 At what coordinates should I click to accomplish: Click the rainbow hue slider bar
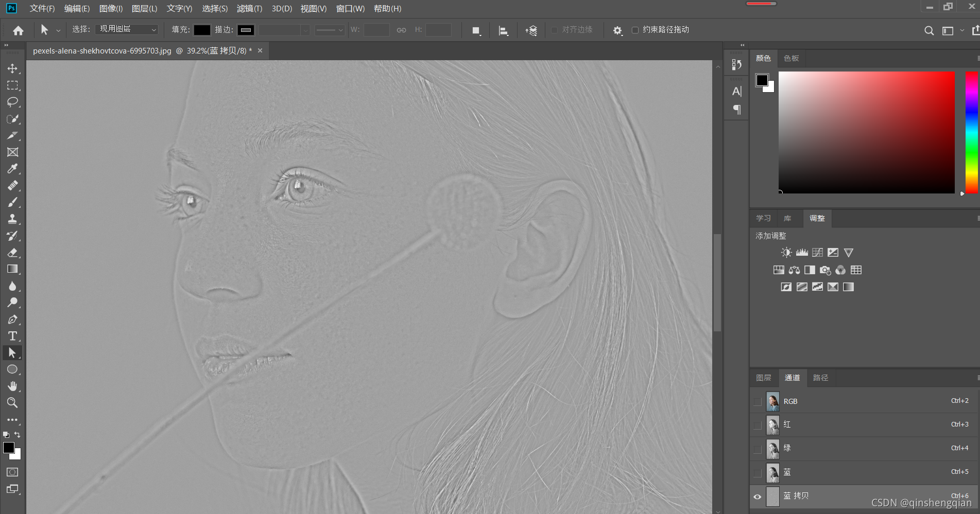(971, 133)
